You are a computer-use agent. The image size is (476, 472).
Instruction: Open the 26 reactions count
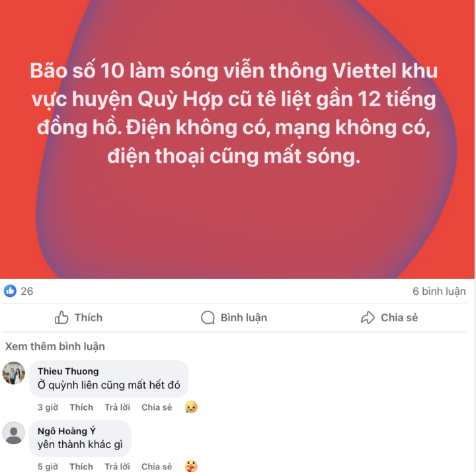26,291
